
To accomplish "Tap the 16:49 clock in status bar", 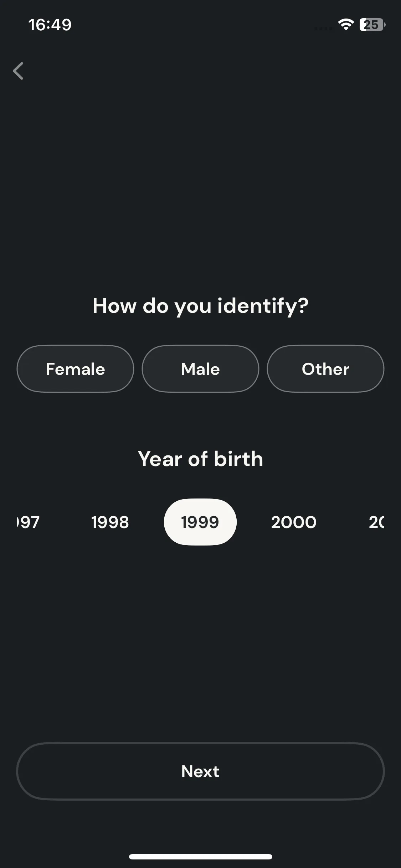I will tap(50, 25).
